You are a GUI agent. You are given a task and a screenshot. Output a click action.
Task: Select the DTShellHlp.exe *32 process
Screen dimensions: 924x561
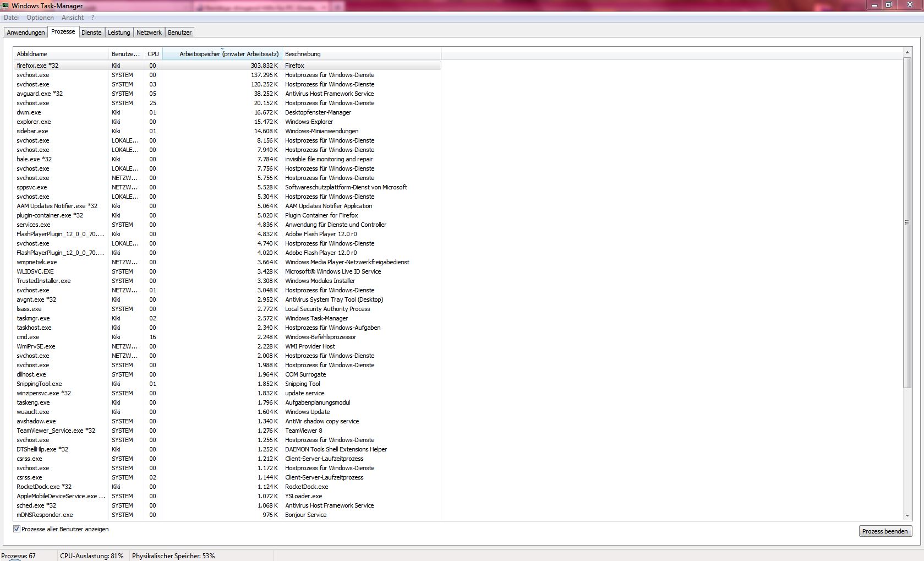[227, 449]
